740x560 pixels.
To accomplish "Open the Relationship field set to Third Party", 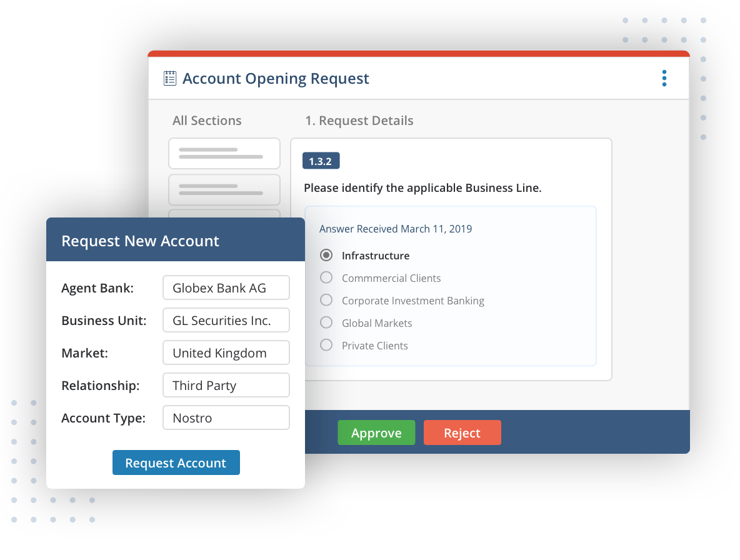I will (x=226, y=385).
